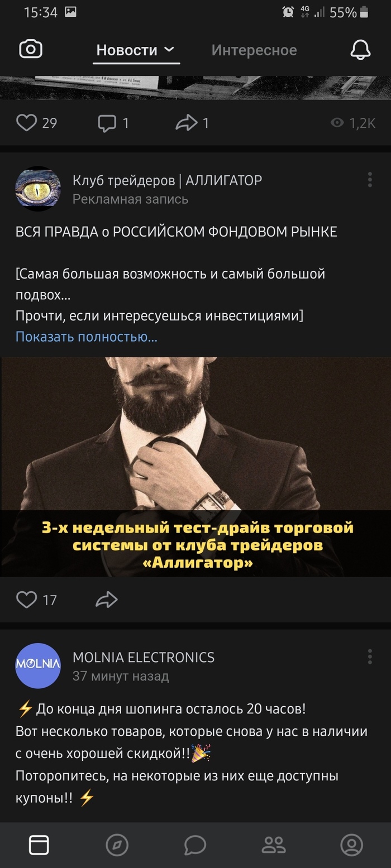Share the Аллигатор ad post
The height and width of the screenshot is (868, 391).
[x=107, y=600]
